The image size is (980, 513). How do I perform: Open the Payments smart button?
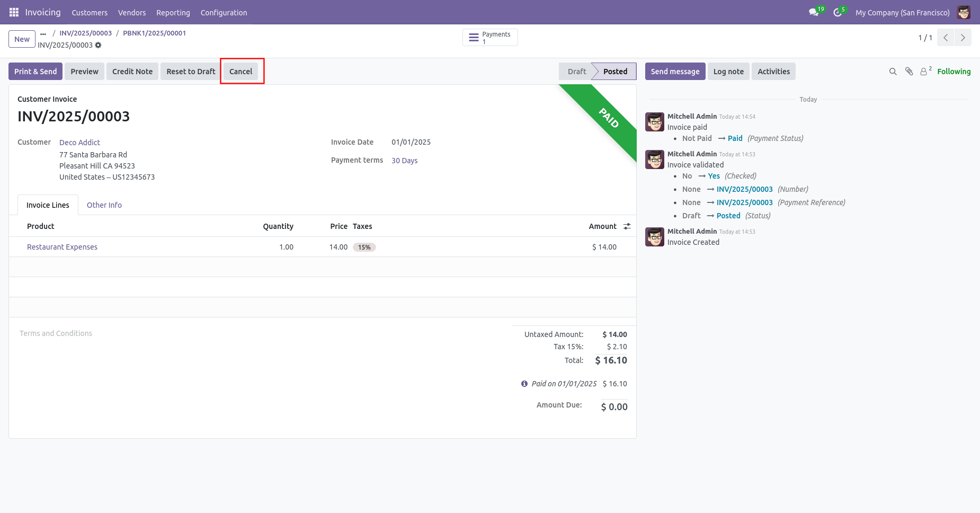tap(490, 38)
